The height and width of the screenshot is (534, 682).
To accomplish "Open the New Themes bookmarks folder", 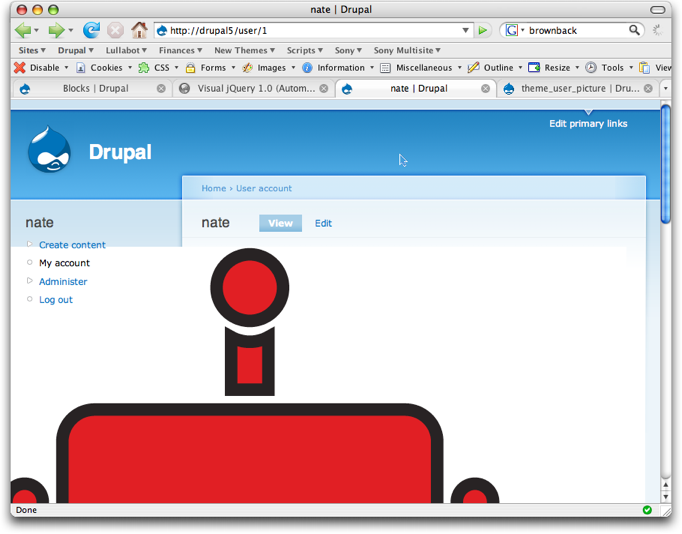I will point(244,50).
